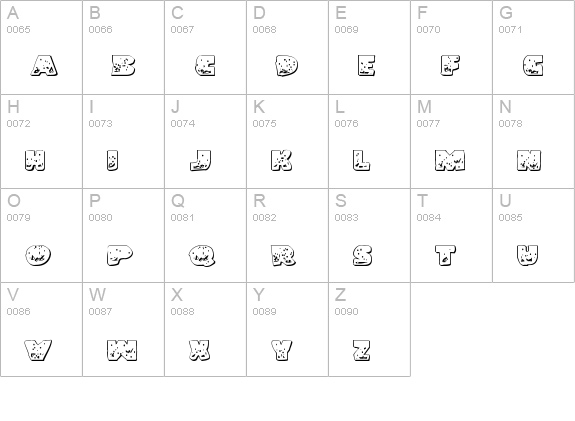This screenshot has width=575, height=421.
Task: Open the W glyph with code 0087
Action: 122,350
